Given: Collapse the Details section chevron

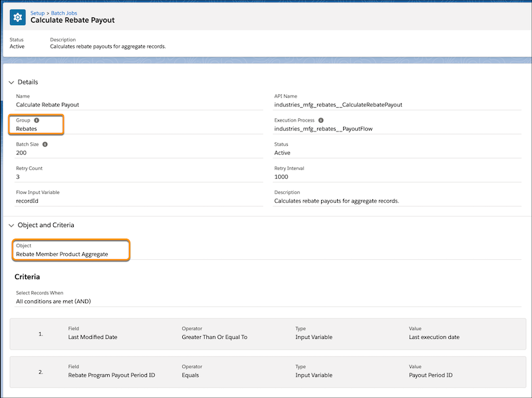Looking at the screenshot, I should [x=11, y=82].
